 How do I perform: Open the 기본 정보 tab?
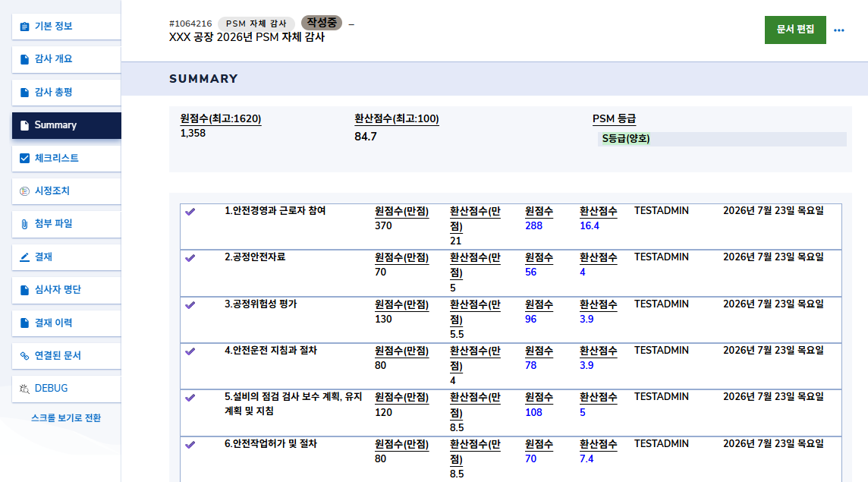point(67,27)
